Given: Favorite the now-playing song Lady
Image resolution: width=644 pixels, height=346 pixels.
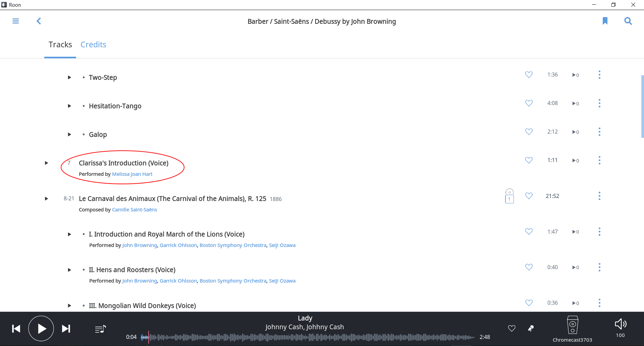Looking at the screenshot, I should tap(512, 328).
